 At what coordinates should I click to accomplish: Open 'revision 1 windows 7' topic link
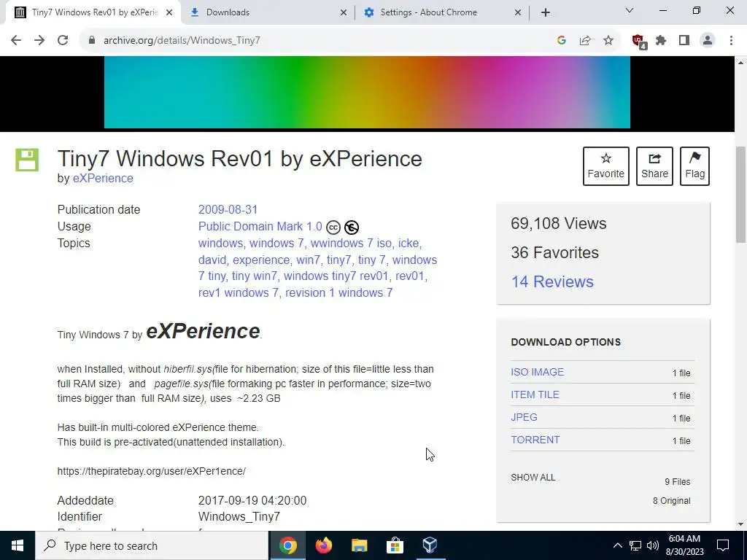(338, 293)
